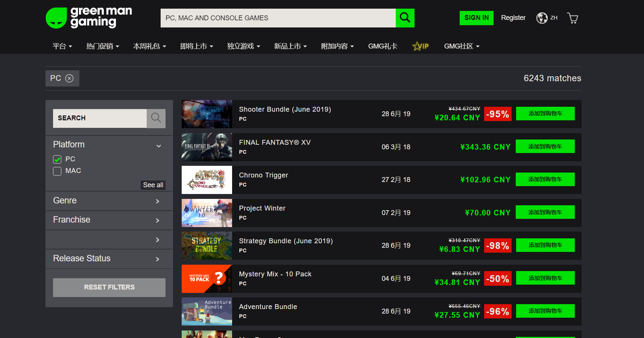Add Shooter Bundle to cart
Viewport: 644px width, 338px height.
coord(545,114)
